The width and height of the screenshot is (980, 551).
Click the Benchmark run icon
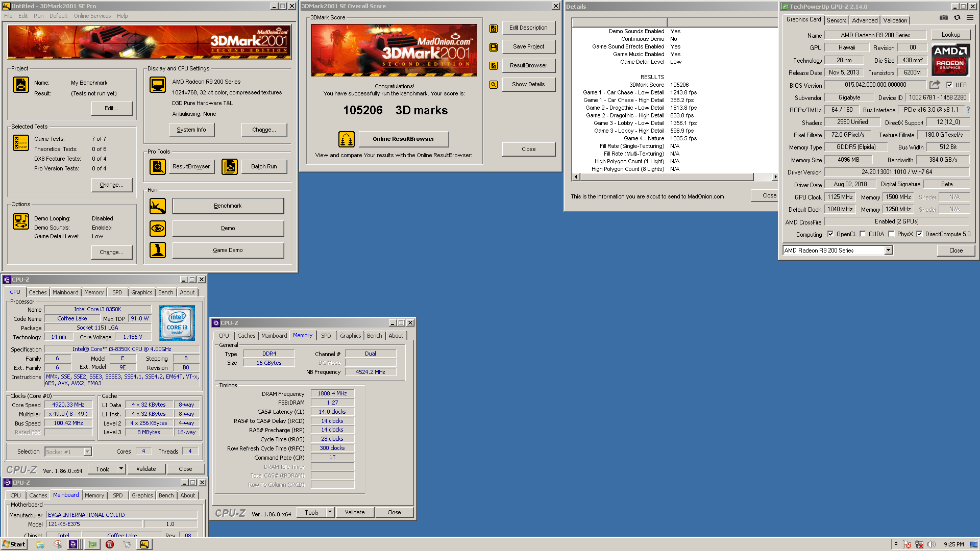coord(158,206)
